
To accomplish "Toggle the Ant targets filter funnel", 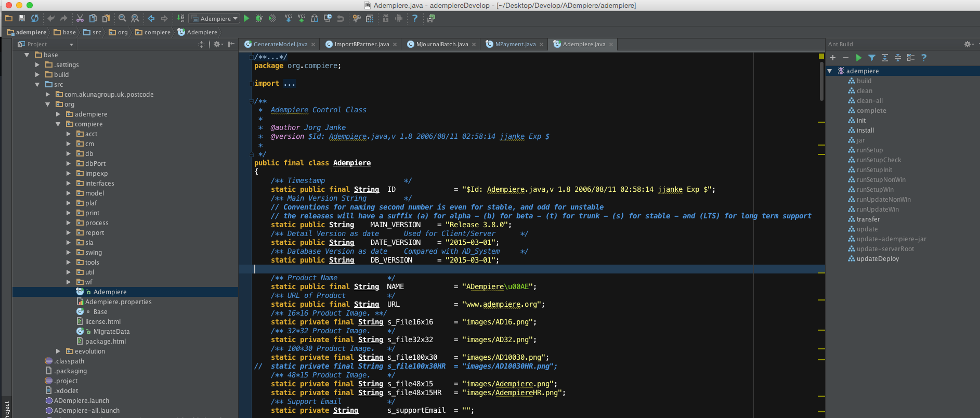I will coord(872,58).
